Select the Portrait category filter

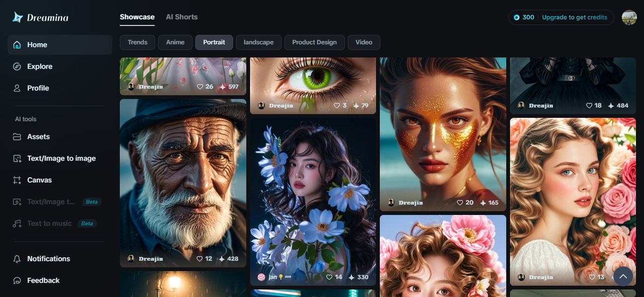(x=214, y=42)
